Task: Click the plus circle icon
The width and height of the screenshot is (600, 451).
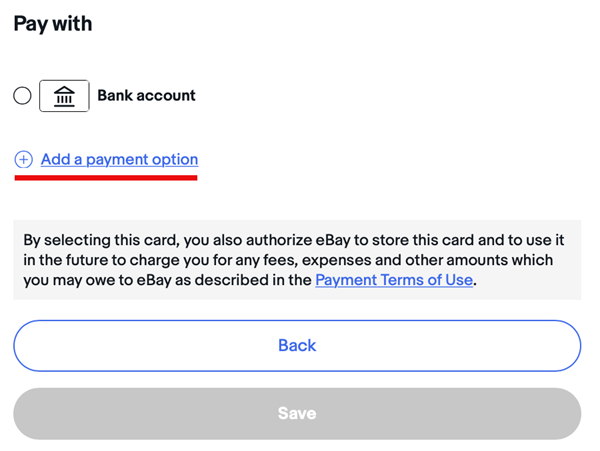Action: tap(23, 160)
